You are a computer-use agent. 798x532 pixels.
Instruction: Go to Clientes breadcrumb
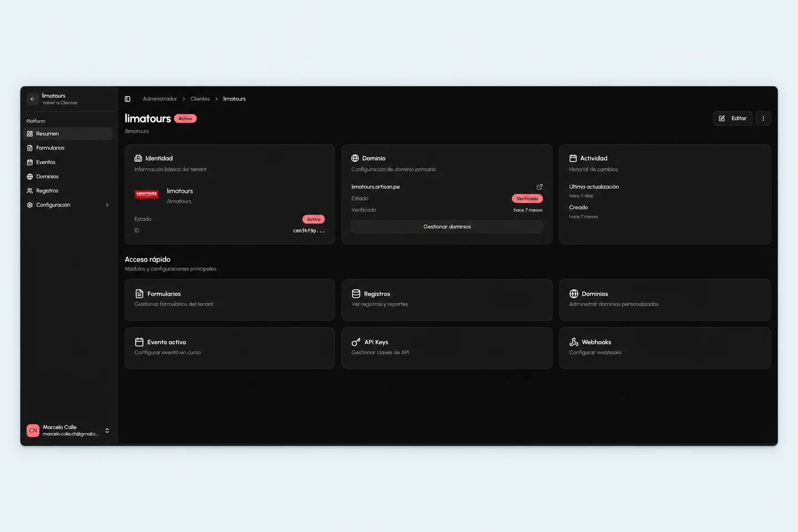(x=200, y=99)
